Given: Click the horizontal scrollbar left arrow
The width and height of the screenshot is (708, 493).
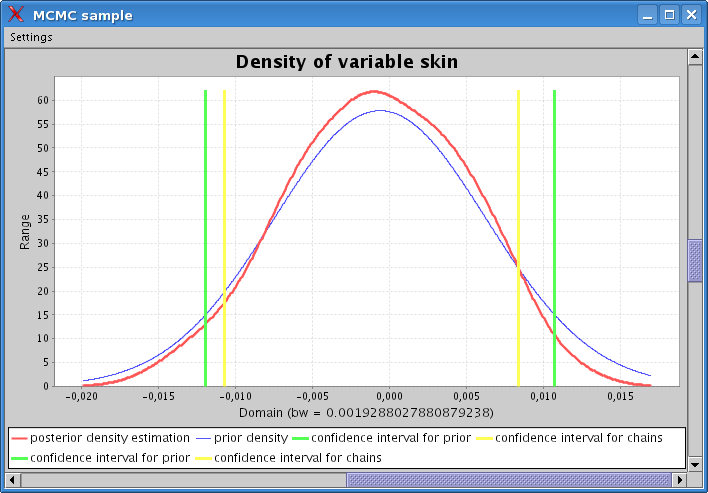Looking at the screenshot, I should point(13,479).
